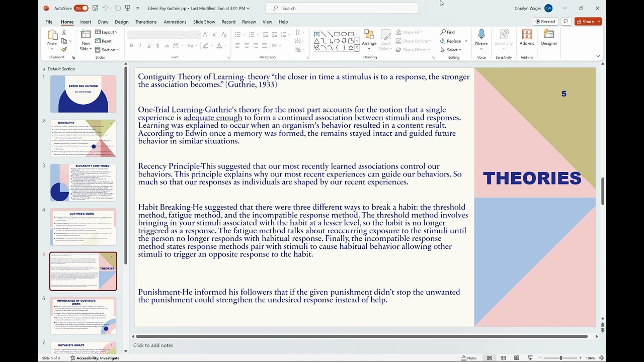Image resolution: width=644 pixels, height=362 pixels.
Task: Select slide 6 thumbnail
Action: click(x=83, y=315)
